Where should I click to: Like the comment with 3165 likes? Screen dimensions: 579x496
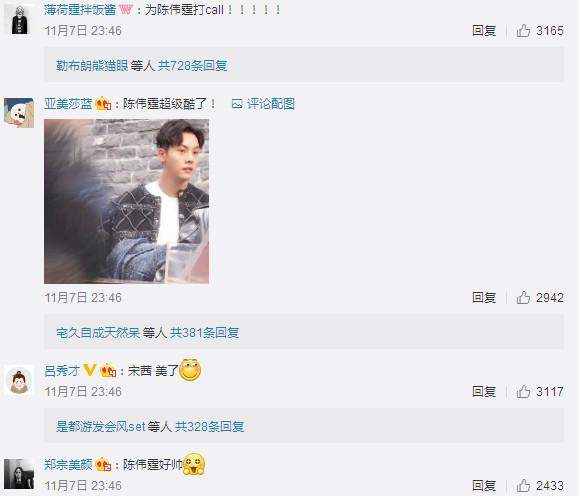(539, 31)
